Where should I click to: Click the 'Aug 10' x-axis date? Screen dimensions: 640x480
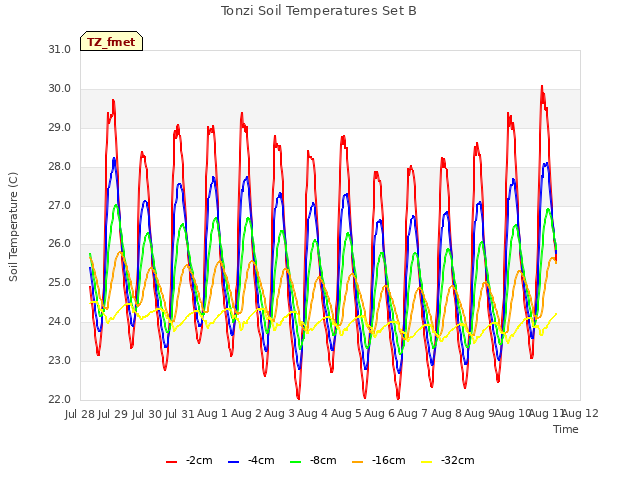click(513, 414)
